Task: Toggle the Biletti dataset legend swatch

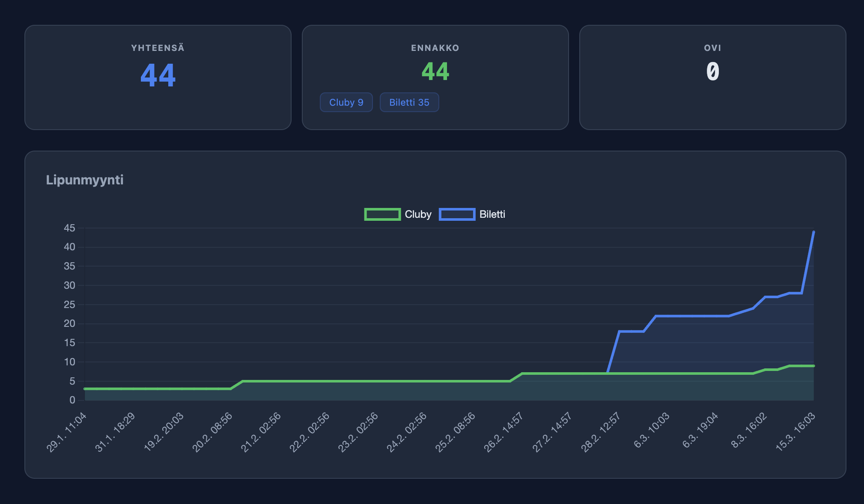Action: pos(457,214)
